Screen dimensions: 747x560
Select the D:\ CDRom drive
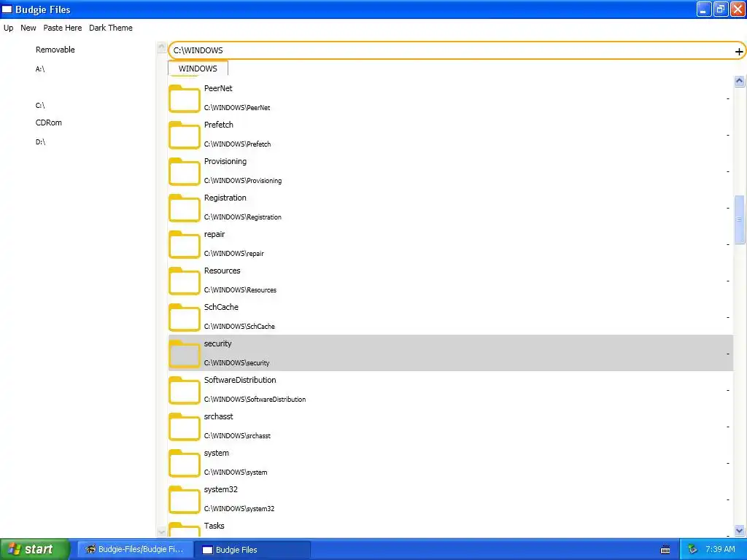(x=41, y=142)
